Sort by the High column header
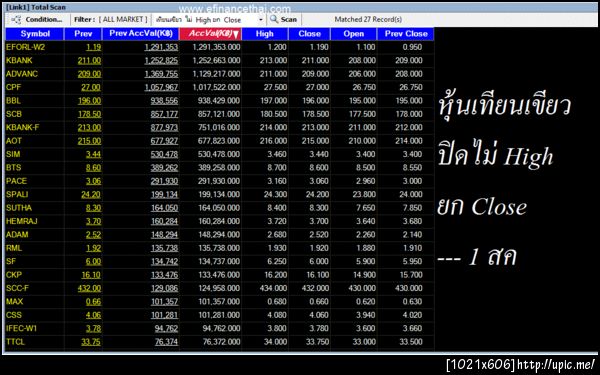 [265, 34]
